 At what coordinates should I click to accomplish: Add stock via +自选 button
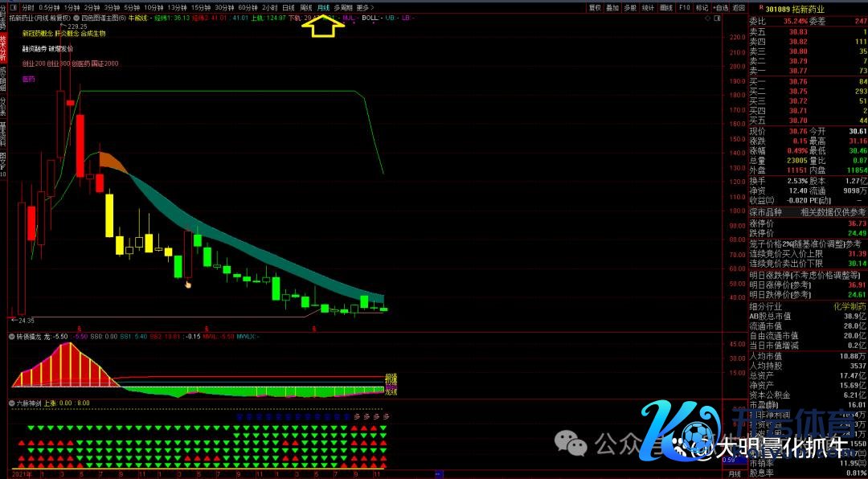click(720, 7)
